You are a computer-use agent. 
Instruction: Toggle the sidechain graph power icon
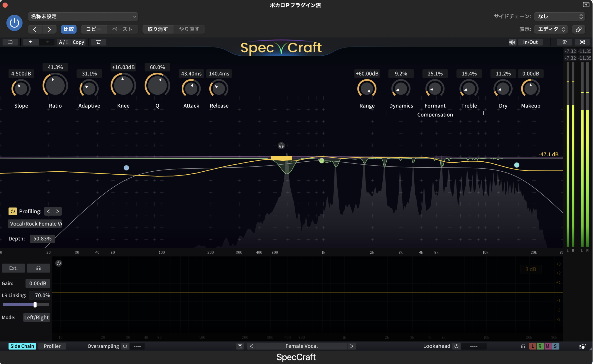[x=59, y=263]
